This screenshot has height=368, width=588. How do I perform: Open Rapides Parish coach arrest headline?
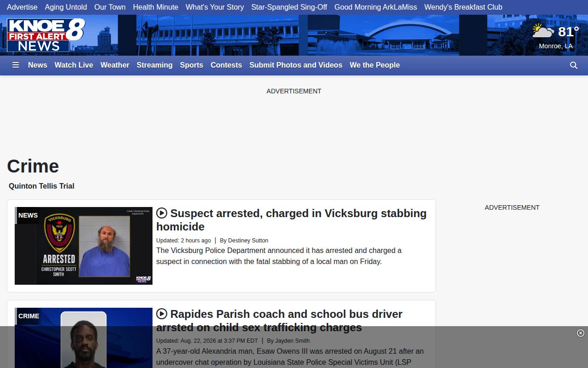pos(279,321)
